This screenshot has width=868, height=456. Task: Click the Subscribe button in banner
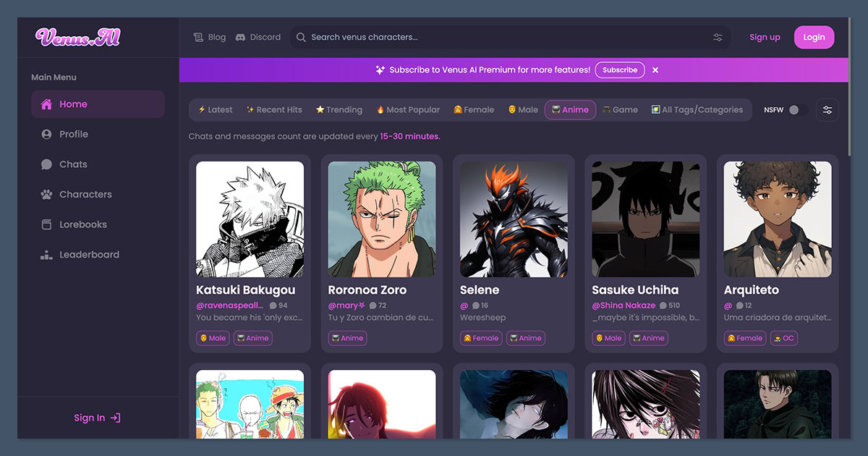coord(620,70)
